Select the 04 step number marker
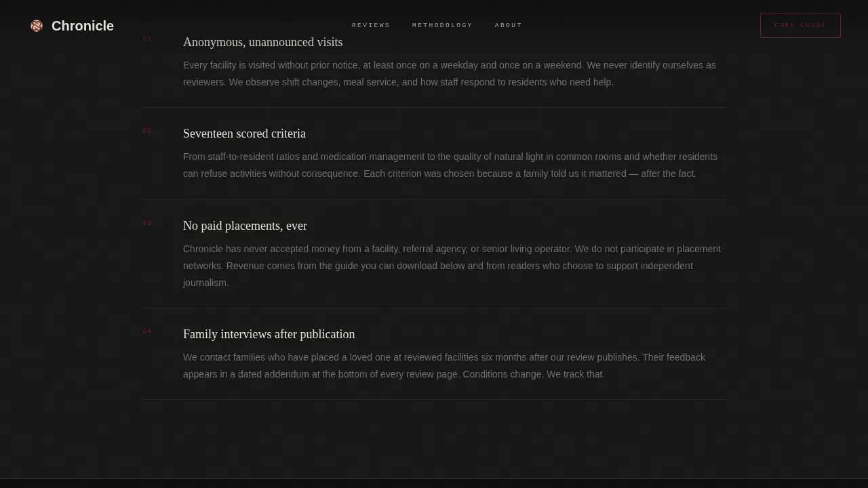Screen dimensions: 868x488 147,331
